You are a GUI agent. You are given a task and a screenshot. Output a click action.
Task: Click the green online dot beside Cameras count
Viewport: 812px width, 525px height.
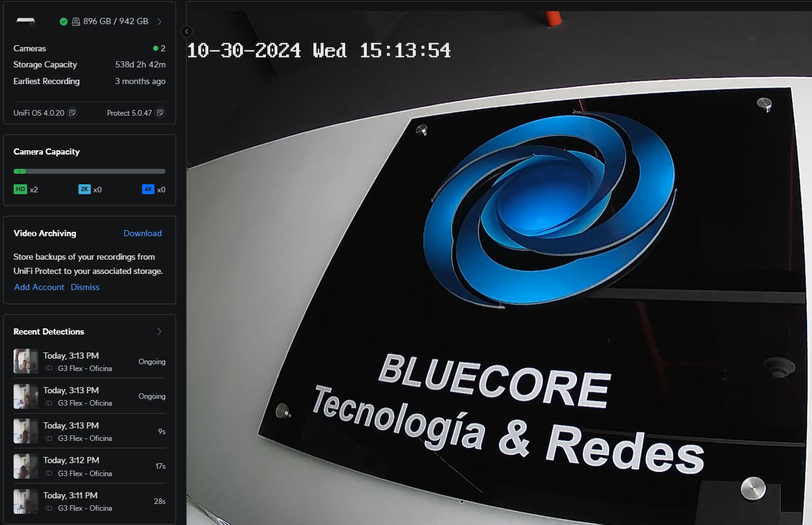pyautogui.click(x=156, y=48)
